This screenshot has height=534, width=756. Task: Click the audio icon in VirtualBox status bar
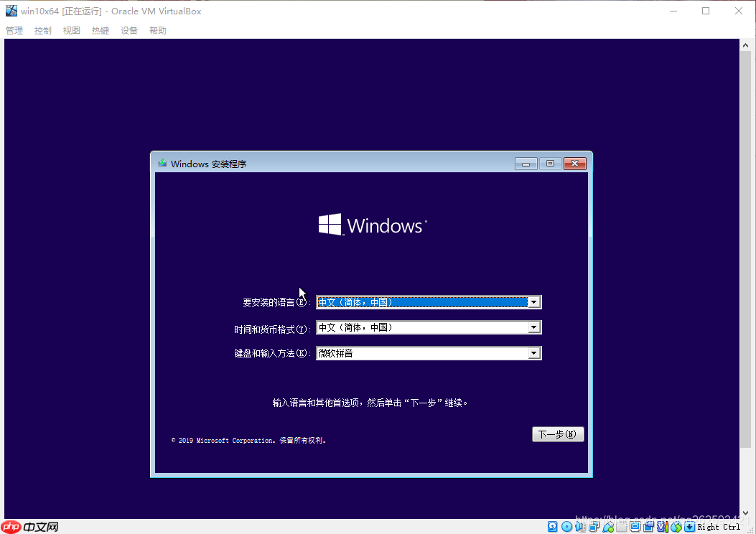581,527
